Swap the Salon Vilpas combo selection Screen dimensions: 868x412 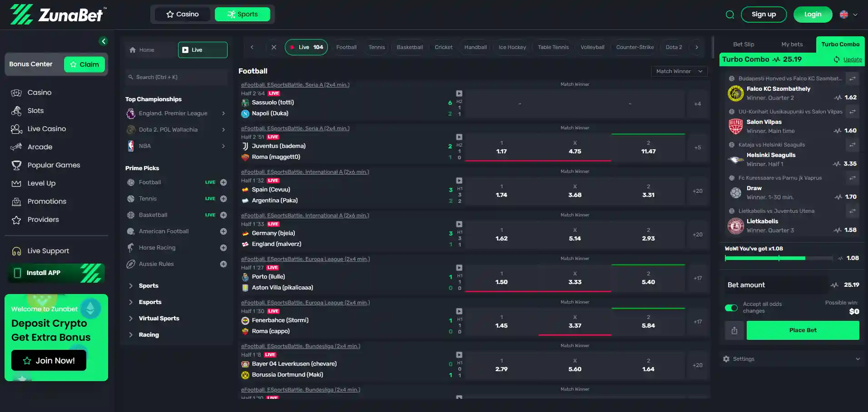[853, 112]
